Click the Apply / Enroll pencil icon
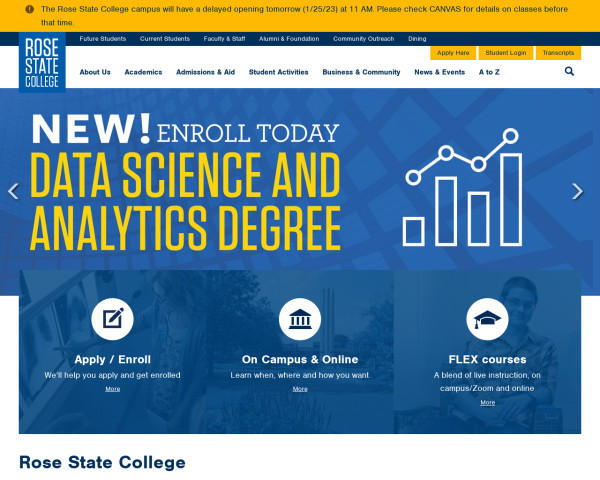The width and height of the screenshot is (600, 480). pos(112,319)
